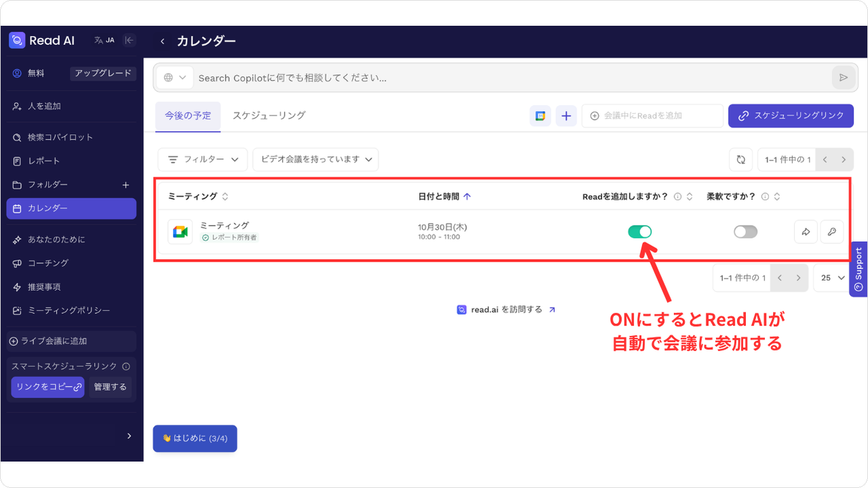Open the globe search scope dropdown

click(175, 78)
